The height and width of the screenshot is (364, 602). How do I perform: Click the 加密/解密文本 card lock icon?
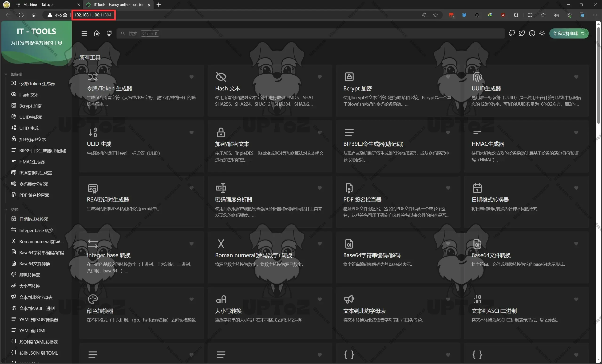[x=221, y=132]
